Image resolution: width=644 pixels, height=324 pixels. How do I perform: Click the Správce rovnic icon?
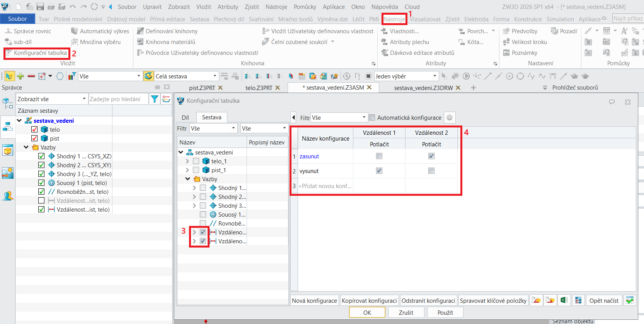coord(8,31)
